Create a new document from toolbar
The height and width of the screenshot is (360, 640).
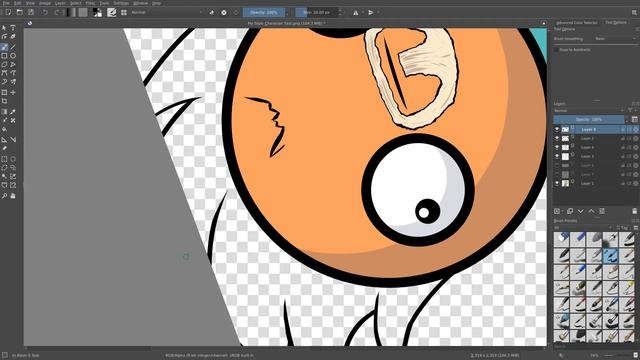point(8,13)
